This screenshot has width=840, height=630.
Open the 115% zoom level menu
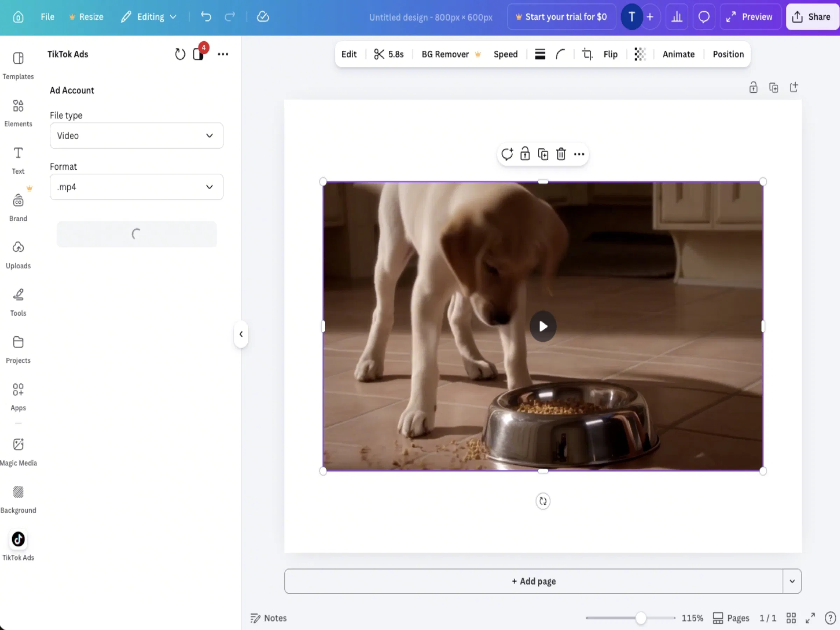(x=692, y=618)
